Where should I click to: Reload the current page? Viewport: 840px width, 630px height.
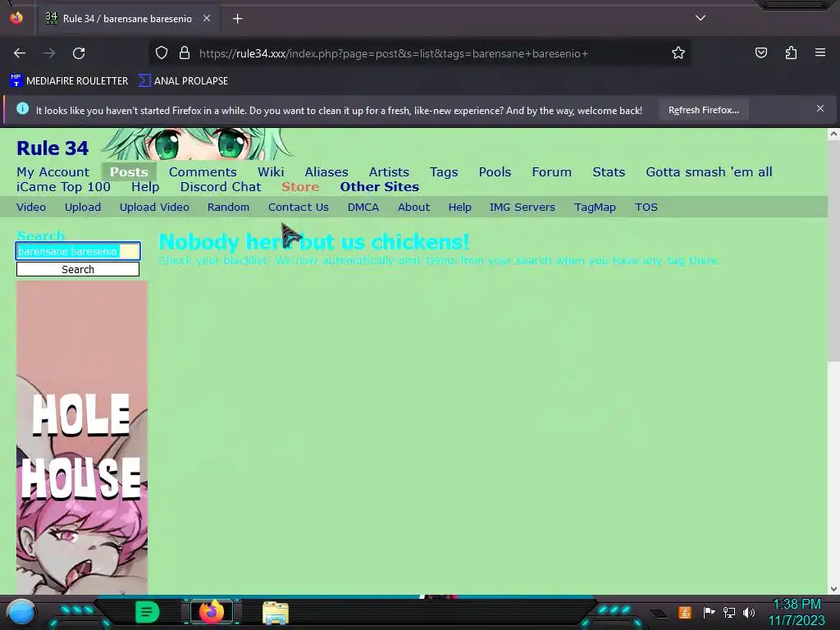[79, 53]
